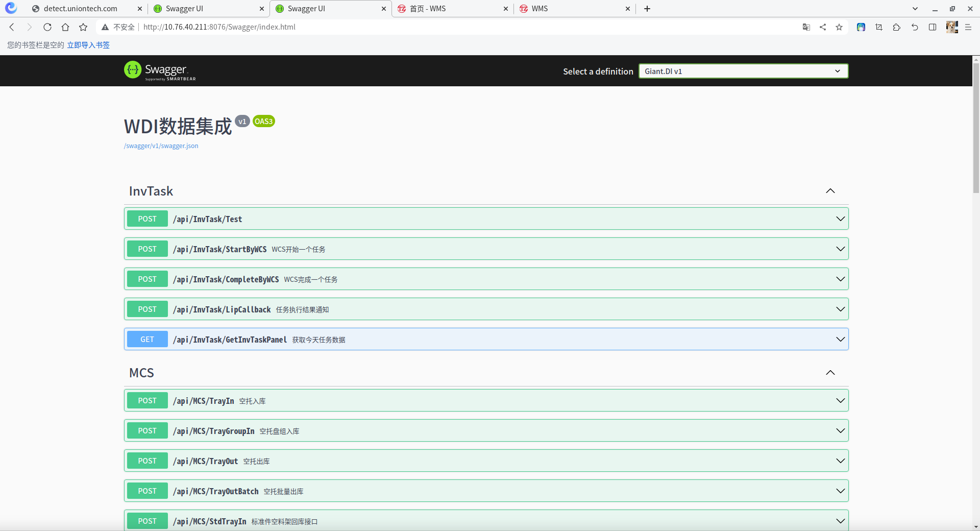This screenshot has width=980, height=531.
Task: Click GET button for GetInvTaskPanel
Action: tap(147, 339)
